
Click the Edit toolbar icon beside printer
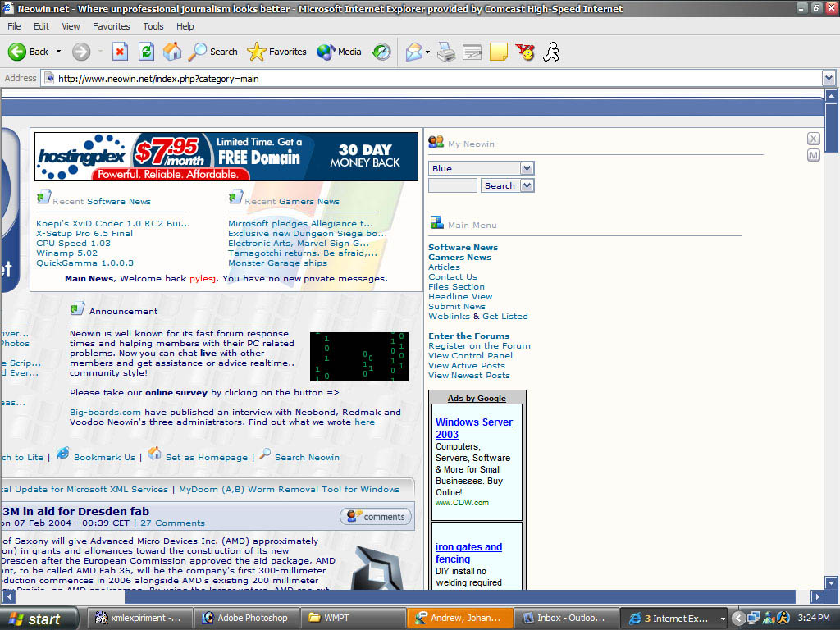(x=472, y=52)
